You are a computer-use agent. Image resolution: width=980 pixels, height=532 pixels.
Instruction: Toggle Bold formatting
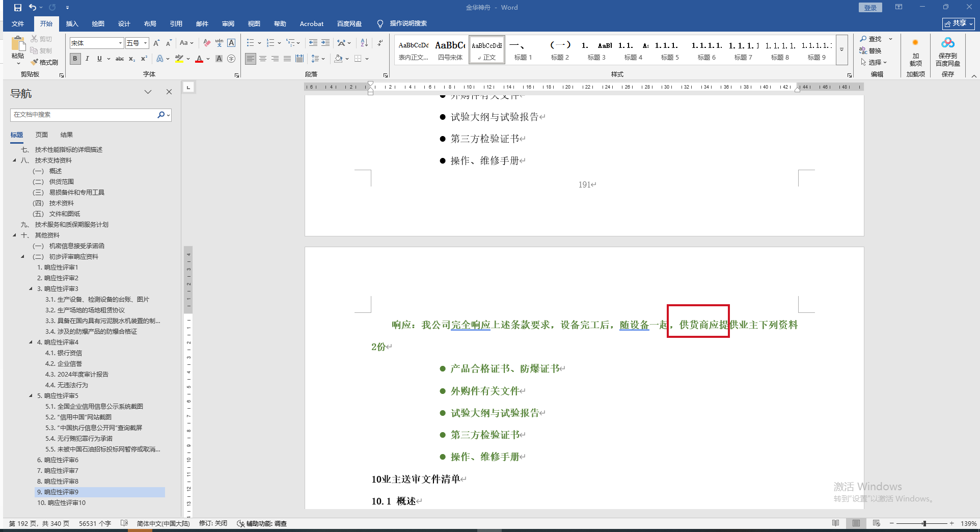click(x=75, y=59)
